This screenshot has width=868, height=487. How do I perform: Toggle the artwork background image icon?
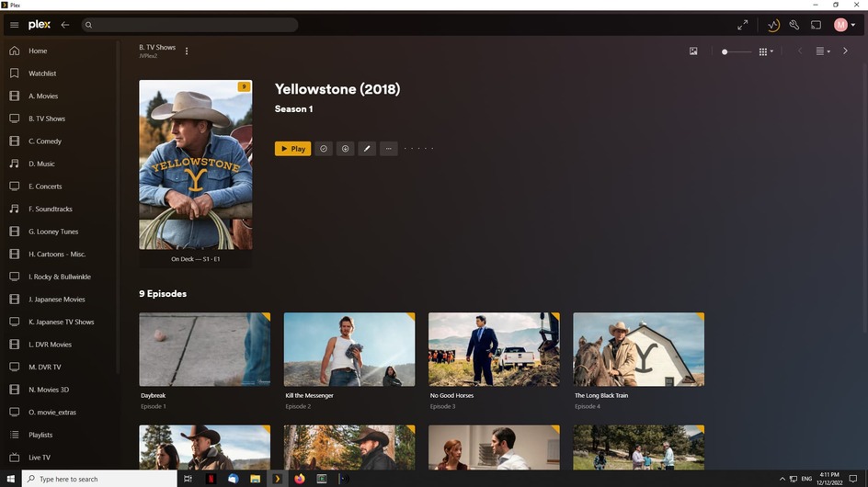pyautogui.click(x=693, y=51)
